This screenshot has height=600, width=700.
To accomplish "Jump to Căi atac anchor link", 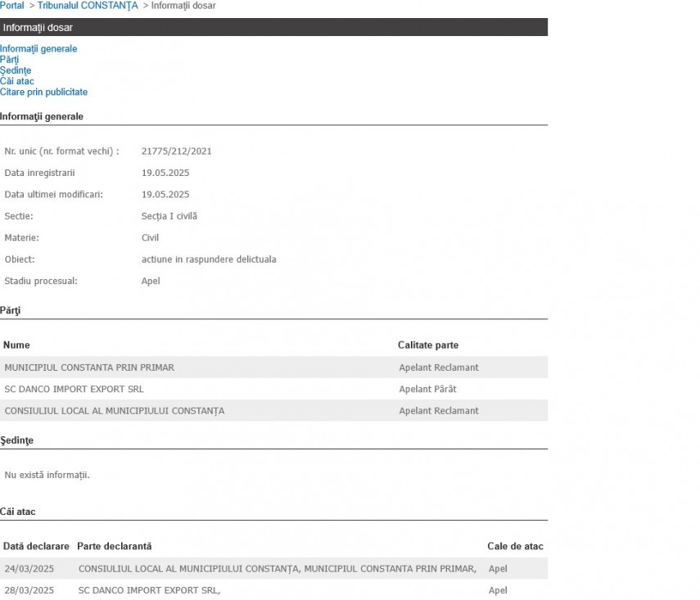I will 17,81.
